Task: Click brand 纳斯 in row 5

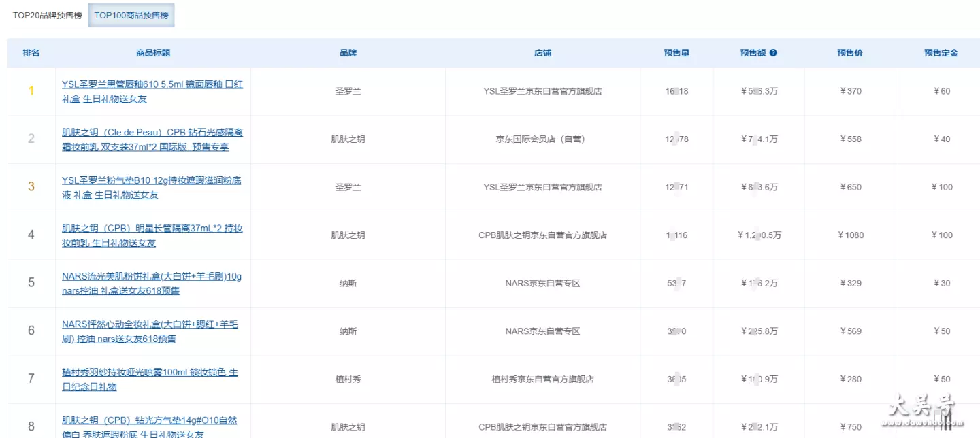Action: pos(348,284)
